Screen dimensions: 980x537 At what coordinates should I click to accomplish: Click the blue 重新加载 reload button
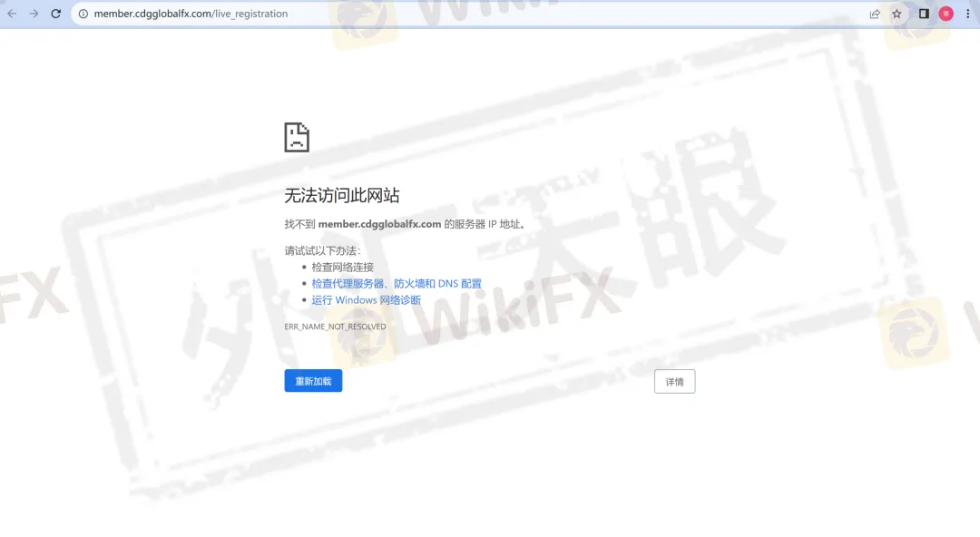coord(313,381)
